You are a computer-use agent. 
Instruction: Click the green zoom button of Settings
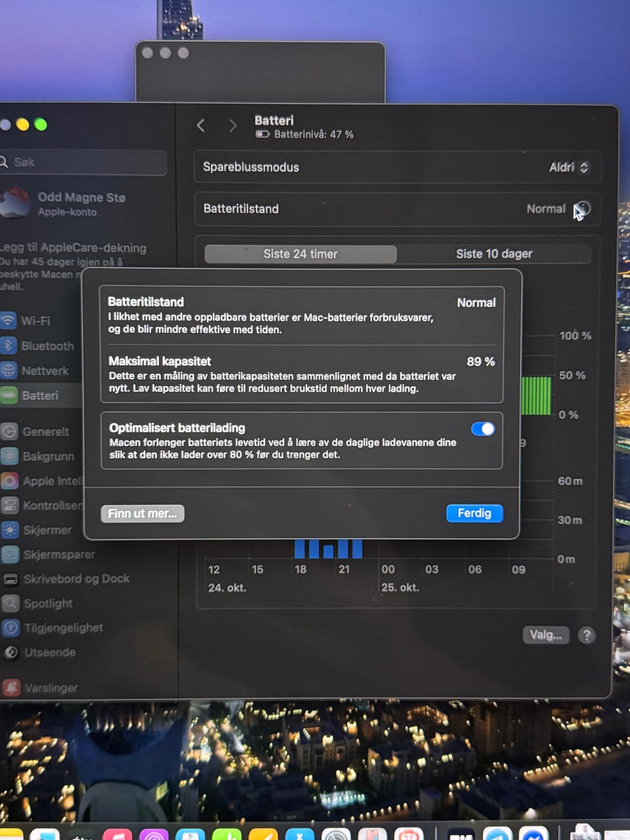(x=41, y=125)
